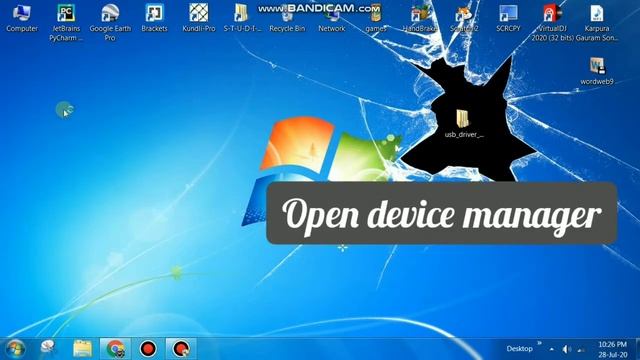Click the Desktop toolbar label in taskbar
The height and width of the screenshot is (360, 640).
tap(519, 349)
